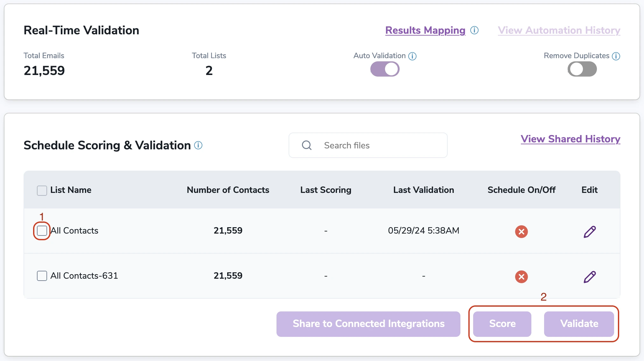
Task: Check the All Contacts-631 checkbox
Action: [42, 276]
